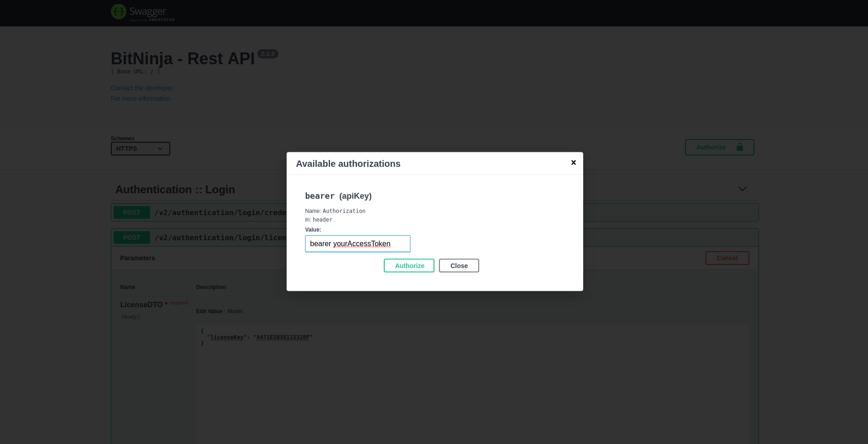Screen dimensions: 868x444
Task: Click the bearer (apiKey) heading
Action: [339, 196]
